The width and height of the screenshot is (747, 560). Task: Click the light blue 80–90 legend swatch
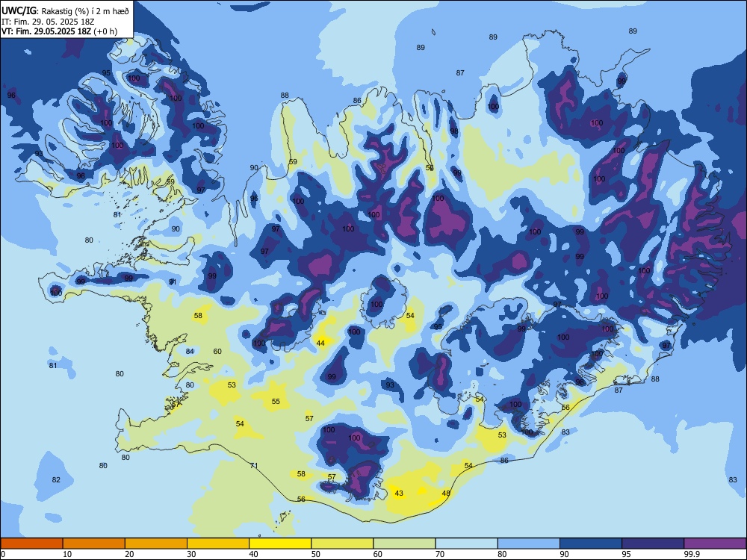pos(529,544)
